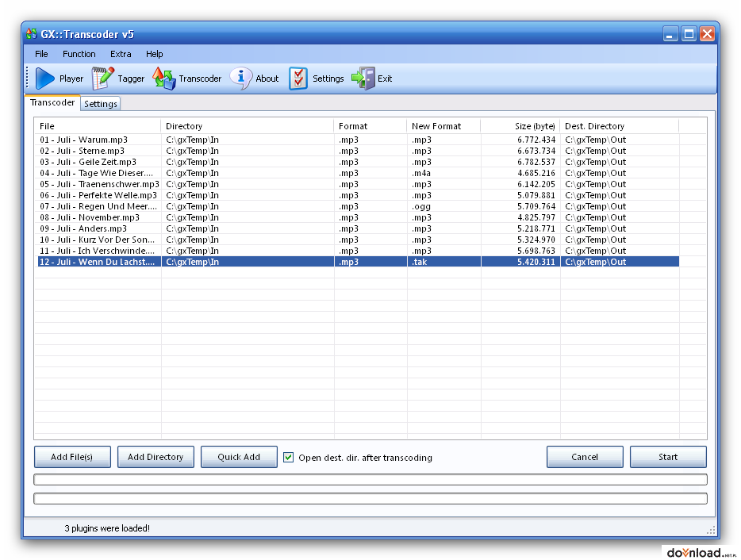Click the window resize grip in status bar

click(711, 530)
